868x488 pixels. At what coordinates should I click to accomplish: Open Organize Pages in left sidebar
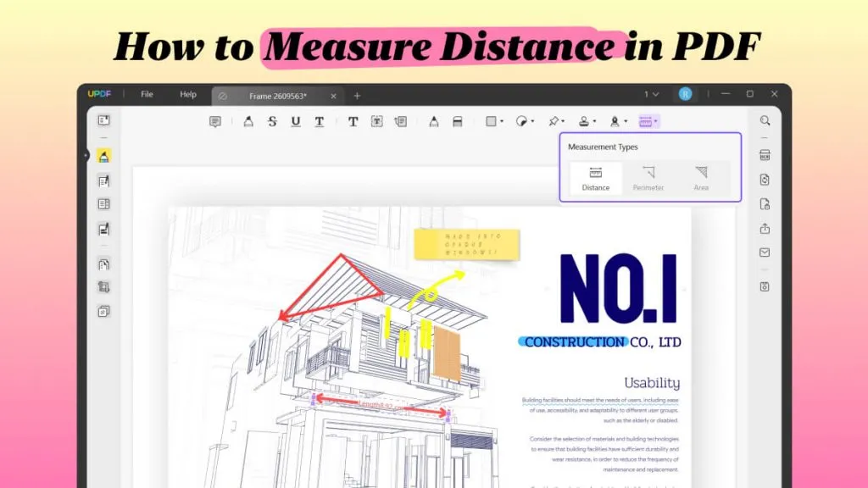click(103, 264)
